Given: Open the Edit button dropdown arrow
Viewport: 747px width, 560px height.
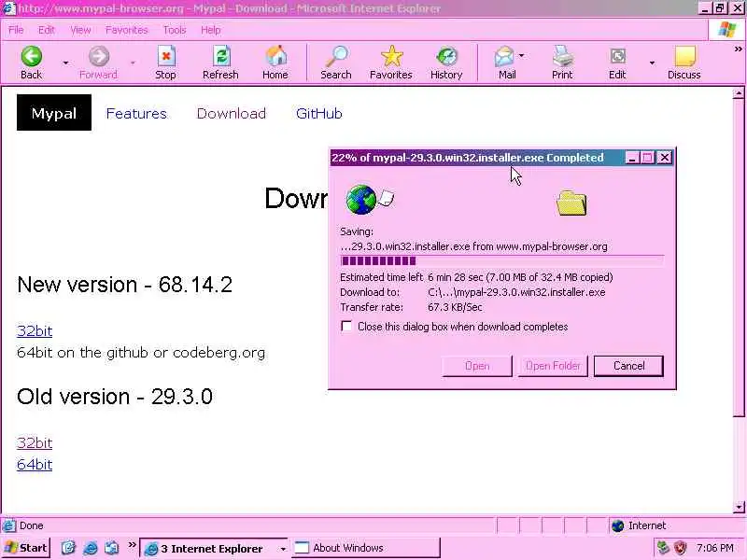Looking at the screenshot, I should coord(652,63).
